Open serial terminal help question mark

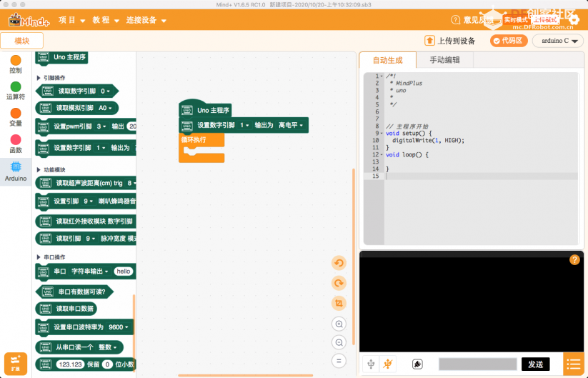pyautogui.click(x=574, y=260)
